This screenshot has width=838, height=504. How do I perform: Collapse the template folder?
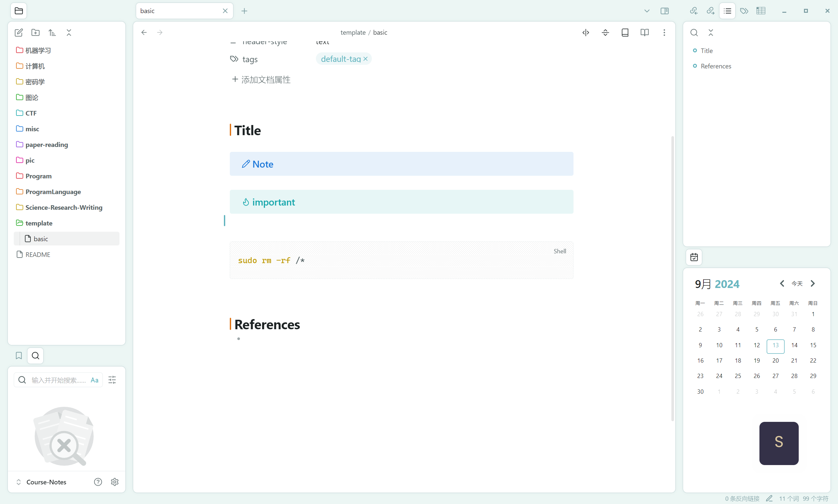coord(39,223)
